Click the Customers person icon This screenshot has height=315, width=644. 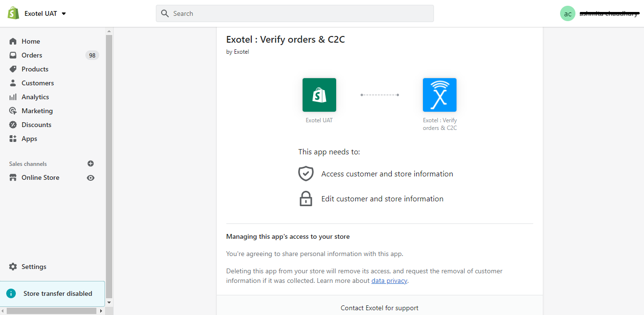(13, 83)
